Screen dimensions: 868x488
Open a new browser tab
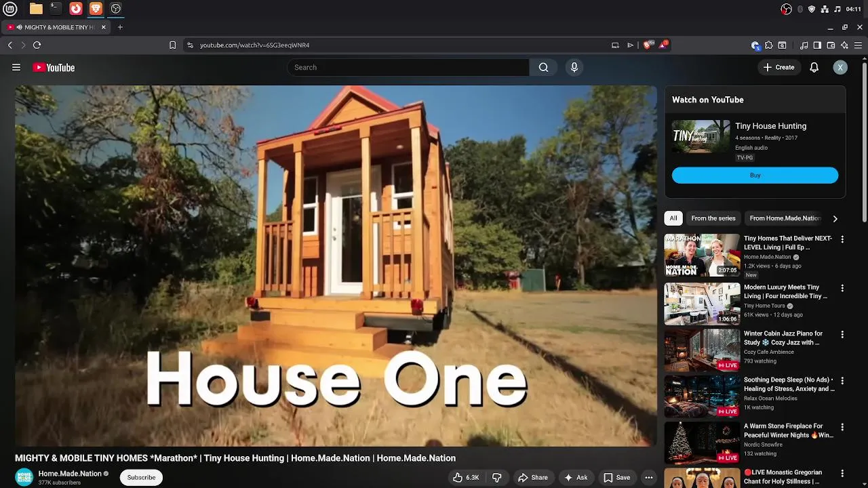120,27
